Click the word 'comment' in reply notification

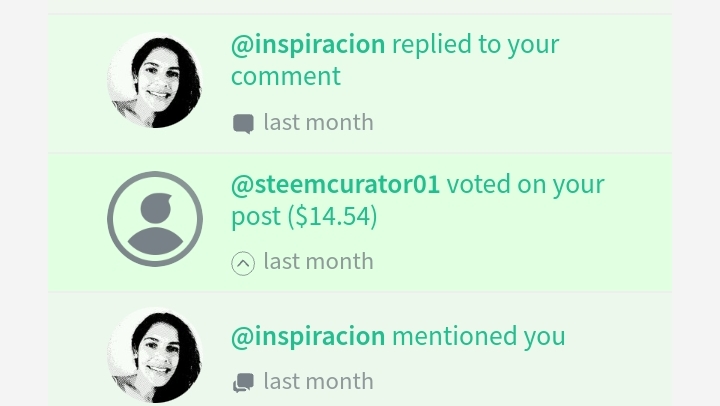pos(286,77)
